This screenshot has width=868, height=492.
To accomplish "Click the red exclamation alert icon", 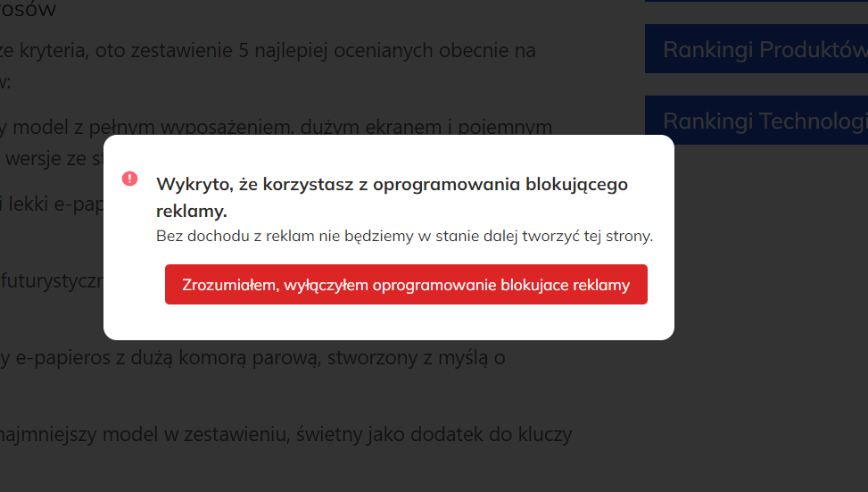I will 130,179.
